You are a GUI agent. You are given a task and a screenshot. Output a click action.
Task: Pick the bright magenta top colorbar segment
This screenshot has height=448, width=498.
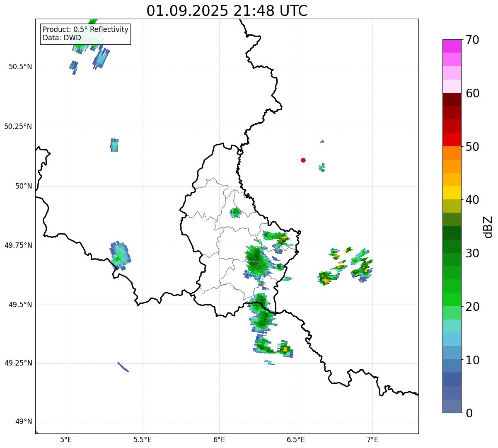(x=454, y=46)
